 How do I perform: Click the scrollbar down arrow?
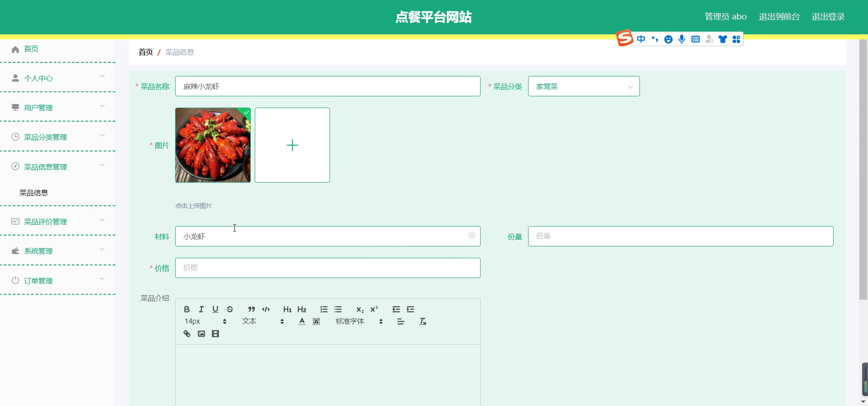(x=863, y=401)
